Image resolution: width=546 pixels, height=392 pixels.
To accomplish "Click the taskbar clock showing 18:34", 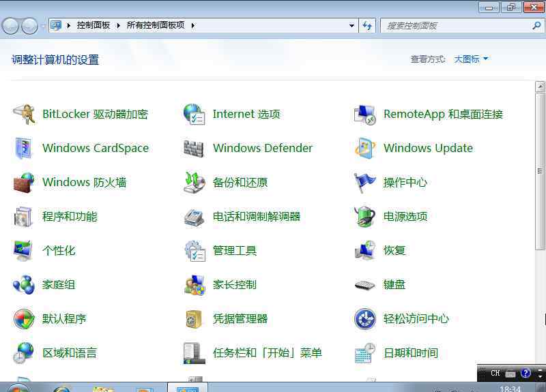I will pyautogui.click(x=510, y=389).
